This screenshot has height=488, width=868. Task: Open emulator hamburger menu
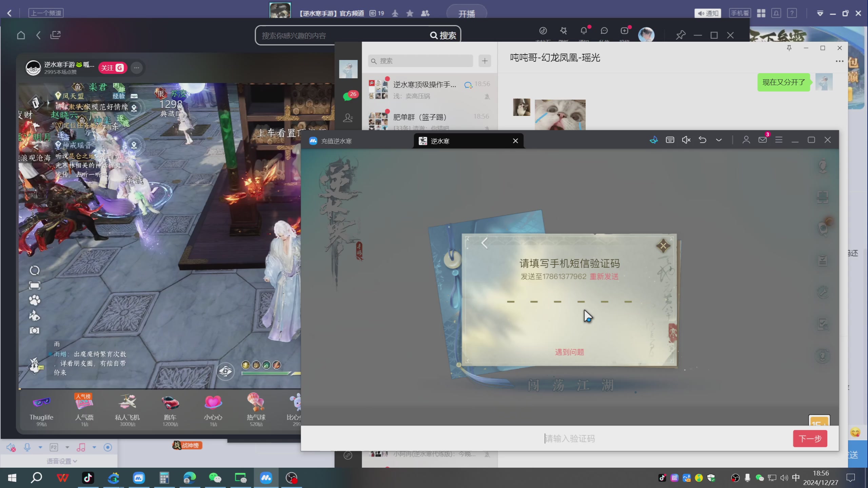[779, 140]
